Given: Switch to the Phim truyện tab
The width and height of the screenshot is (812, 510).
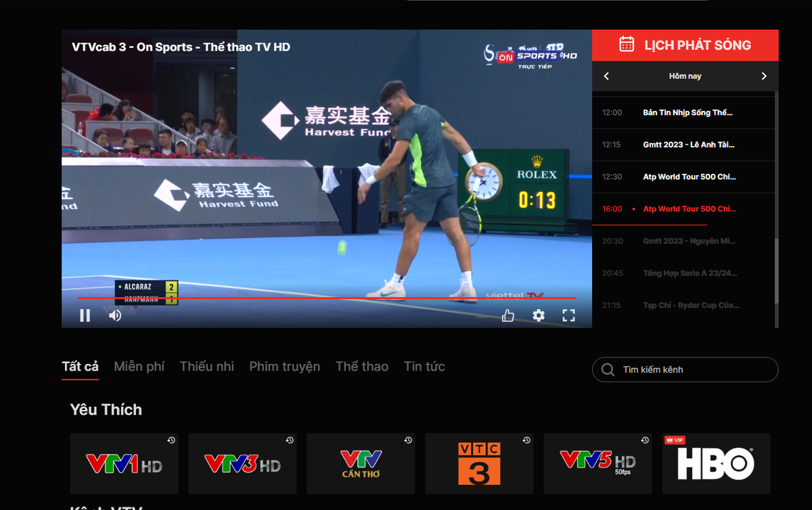Looking at the screenshot, I should (x=285, y=367).
